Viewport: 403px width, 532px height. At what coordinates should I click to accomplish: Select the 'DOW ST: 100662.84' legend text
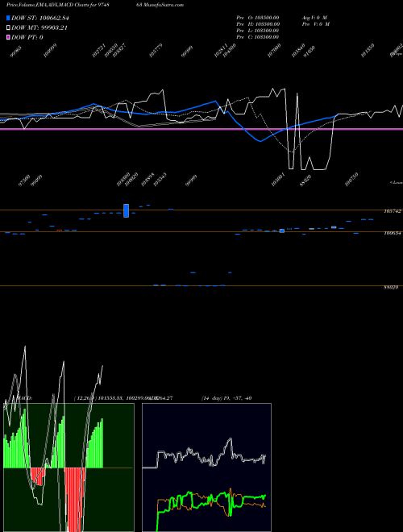point(40,18)
